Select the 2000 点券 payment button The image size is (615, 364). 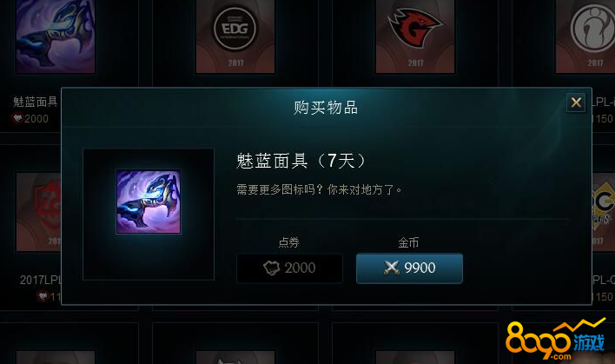pyautogui.click(x=290, y=268)
